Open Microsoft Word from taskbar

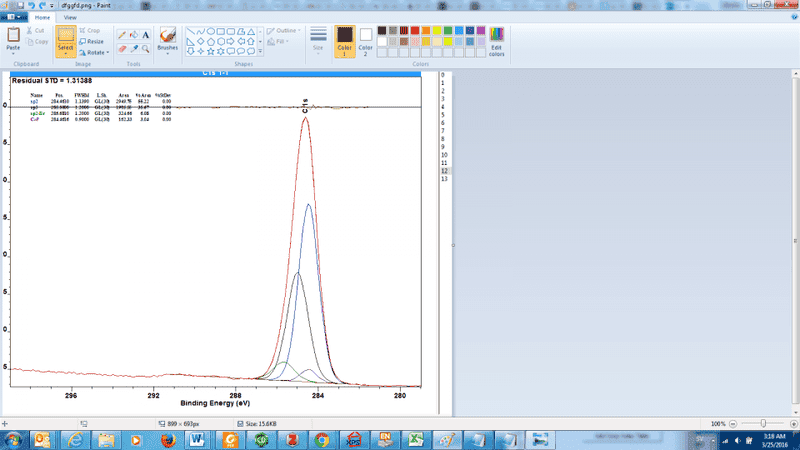tap(197, 440)
